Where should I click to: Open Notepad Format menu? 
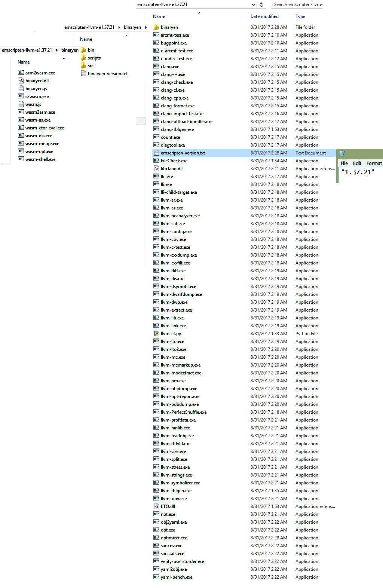[374, 163]
